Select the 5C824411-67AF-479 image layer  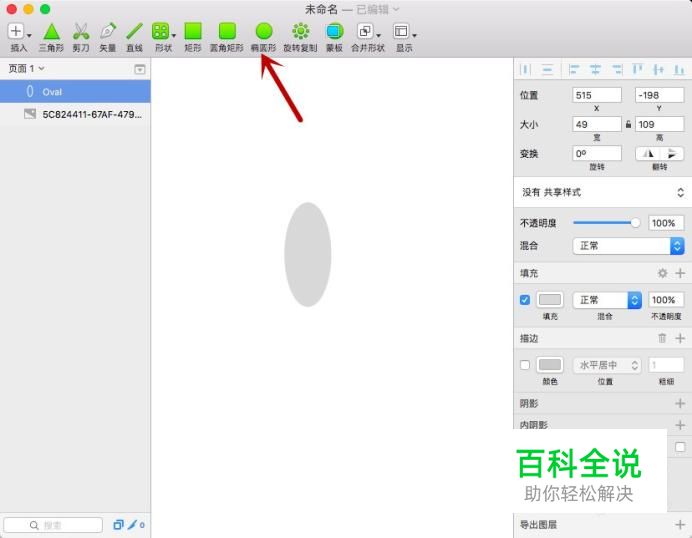(75, 114)
